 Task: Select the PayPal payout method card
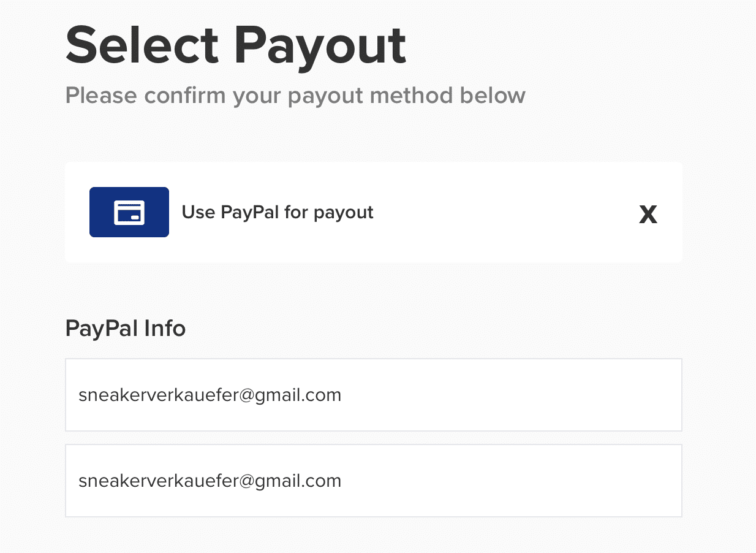tap(374, 212)
